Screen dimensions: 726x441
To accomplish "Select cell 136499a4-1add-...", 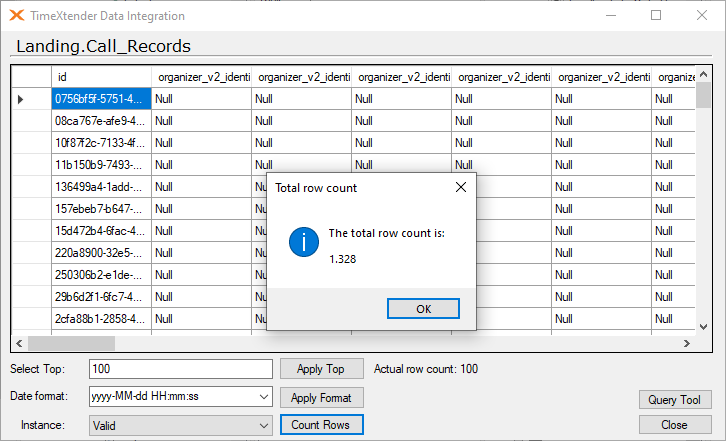I will coord(101,187).
